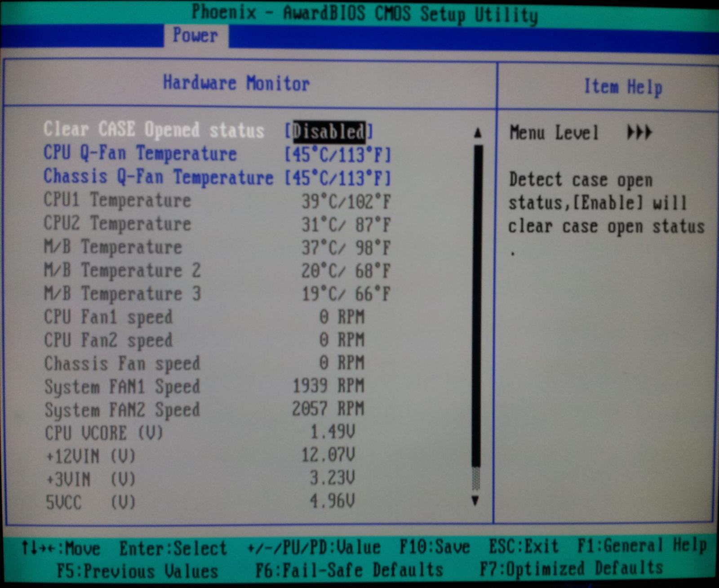Select the Clear CASE Opened status label
This screenshot has width=719, height=588.
coord(154,130)
